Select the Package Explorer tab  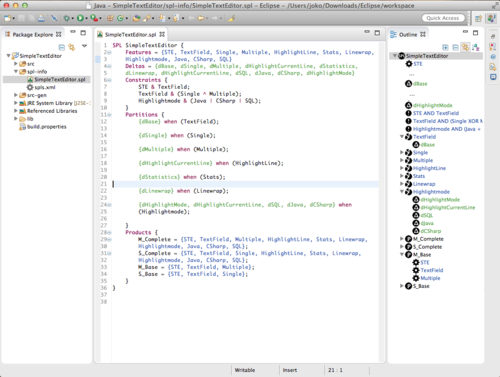point(33,34)
